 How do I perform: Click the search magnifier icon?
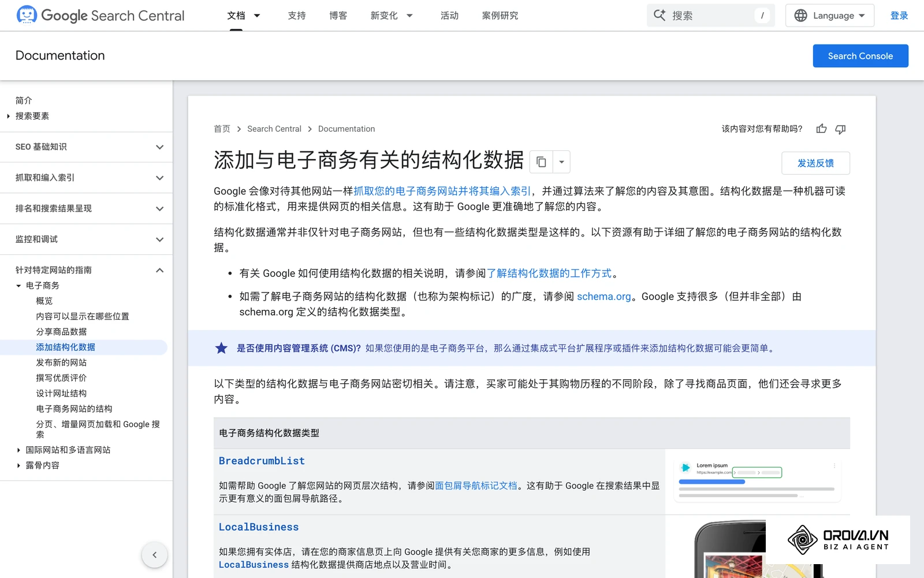pyautogui.click(x=660, y=15)
